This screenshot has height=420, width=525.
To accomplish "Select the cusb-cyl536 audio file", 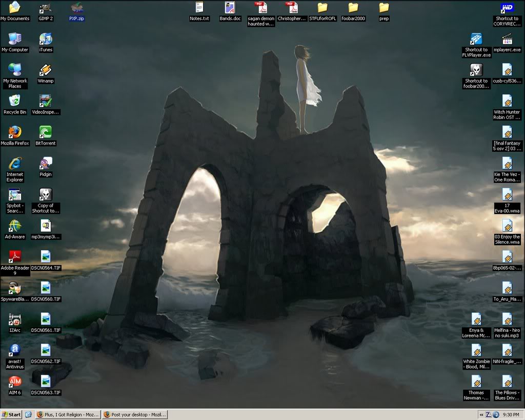I will click(507, 70).
